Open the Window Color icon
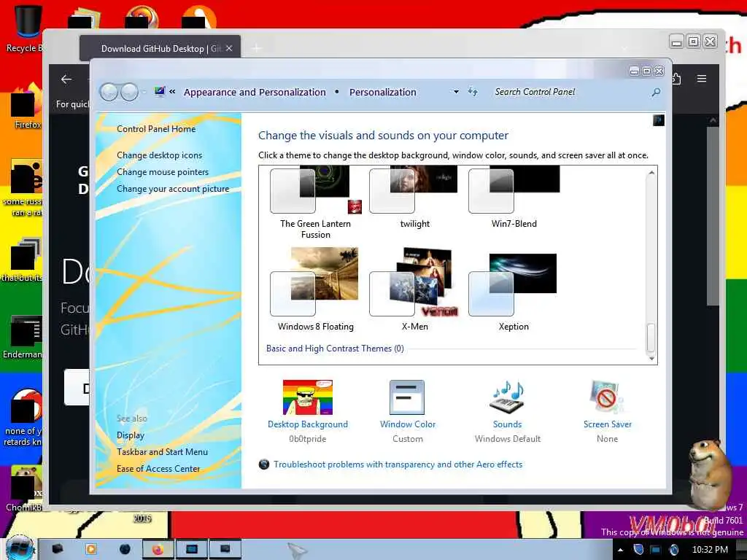The width and height of the screenshot is (747, 560). (x=407, y=397)
